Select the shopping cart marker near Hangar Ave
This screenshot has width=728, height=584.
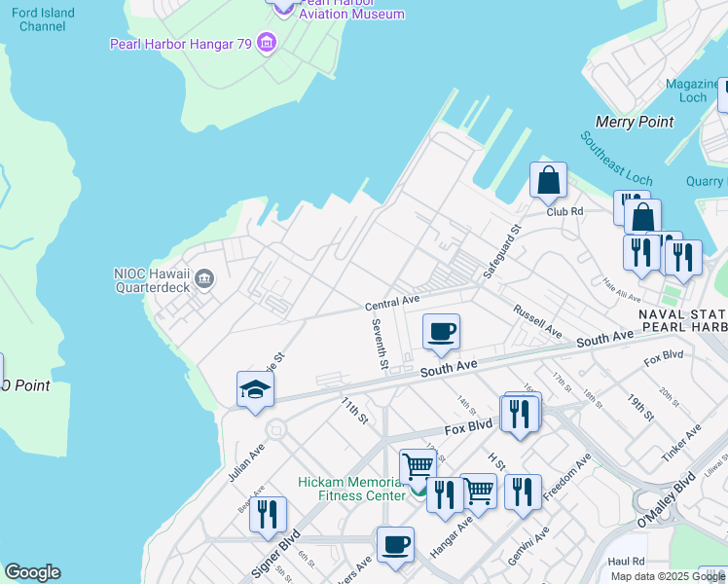coord(481,493)
